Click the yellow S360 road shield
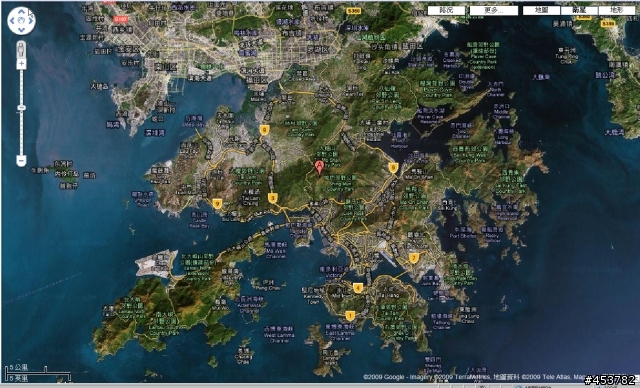Viewport: 640px width, 388px height. (353, 11)
